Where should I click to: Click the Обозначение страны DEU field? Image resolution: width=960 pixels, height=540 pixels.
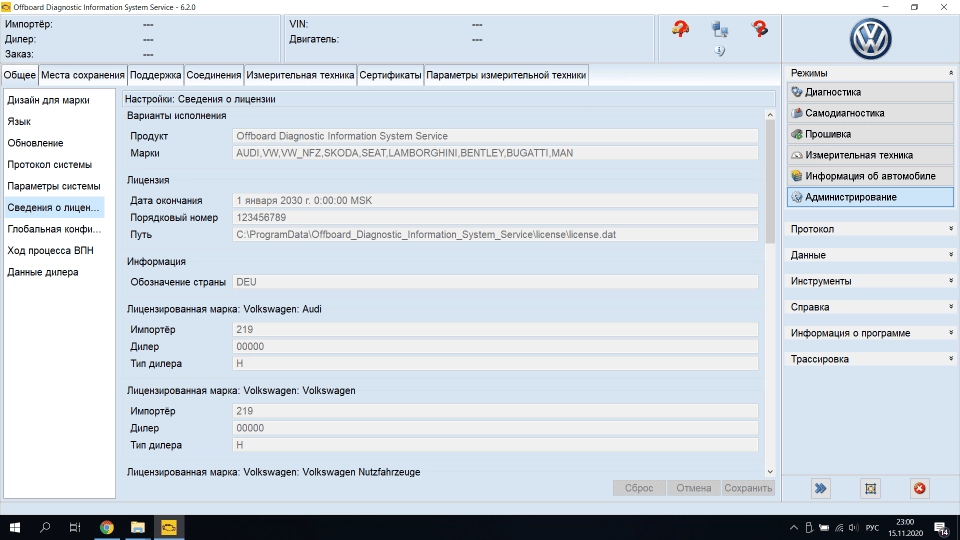pos(495,282)
